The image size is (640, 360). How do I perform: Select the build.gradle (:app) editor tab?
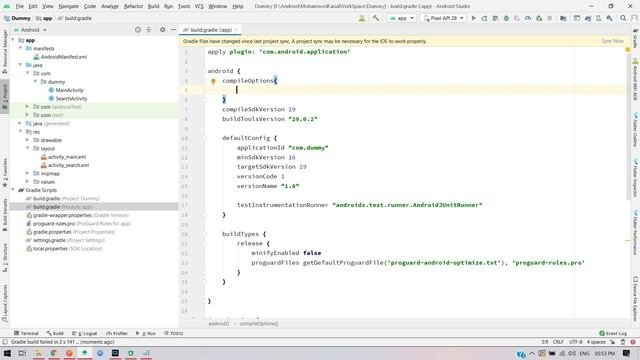click(x=211, y=30)
